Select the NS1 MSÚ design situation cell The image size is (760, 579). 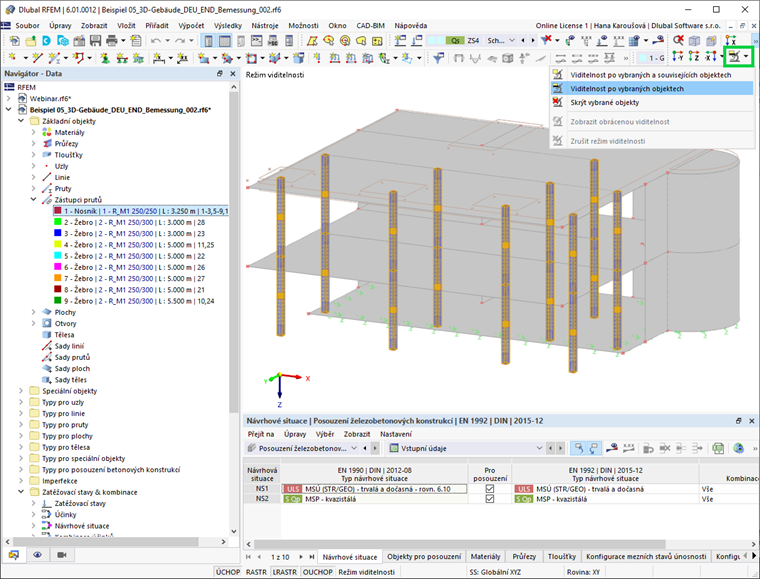pos(374,489)
